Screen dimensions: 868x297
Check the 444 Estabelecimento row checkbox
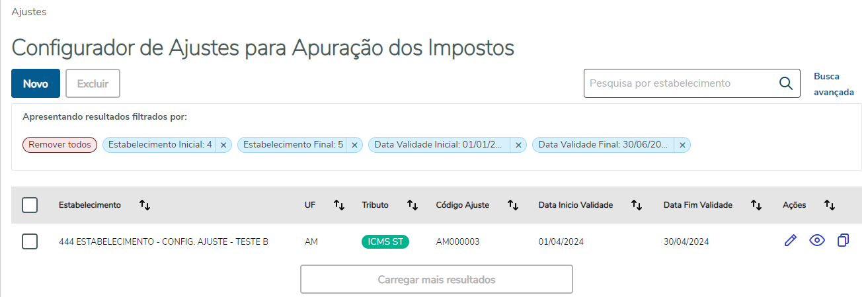coord(30,241)
